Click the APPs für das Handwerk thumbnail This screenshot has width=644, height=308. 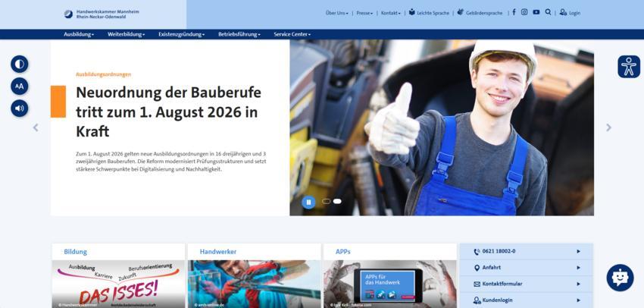tap(389, 284)
